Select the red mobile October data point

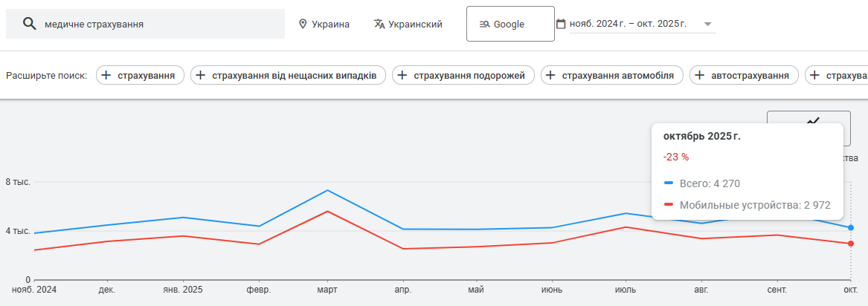click(851, 244)
